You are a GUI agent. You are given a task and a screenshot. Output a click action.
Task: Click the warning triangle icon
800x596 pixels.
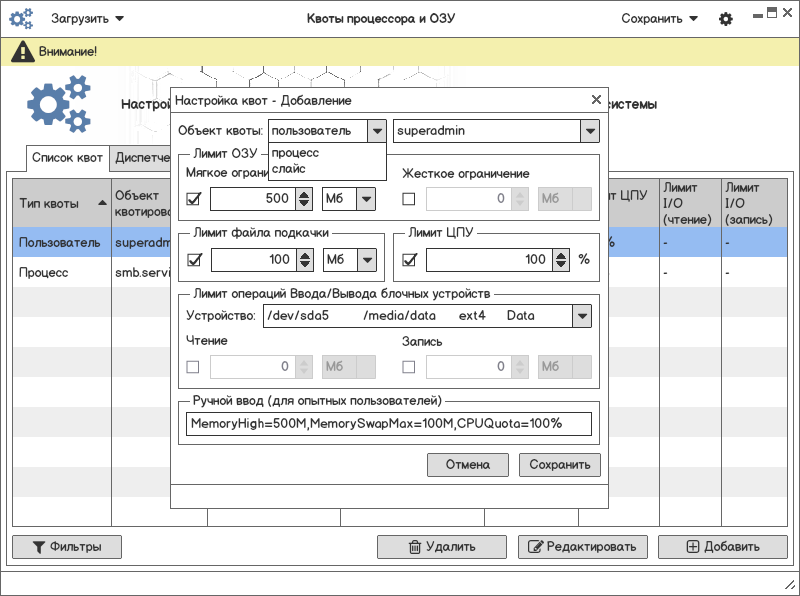click(21, 52)
